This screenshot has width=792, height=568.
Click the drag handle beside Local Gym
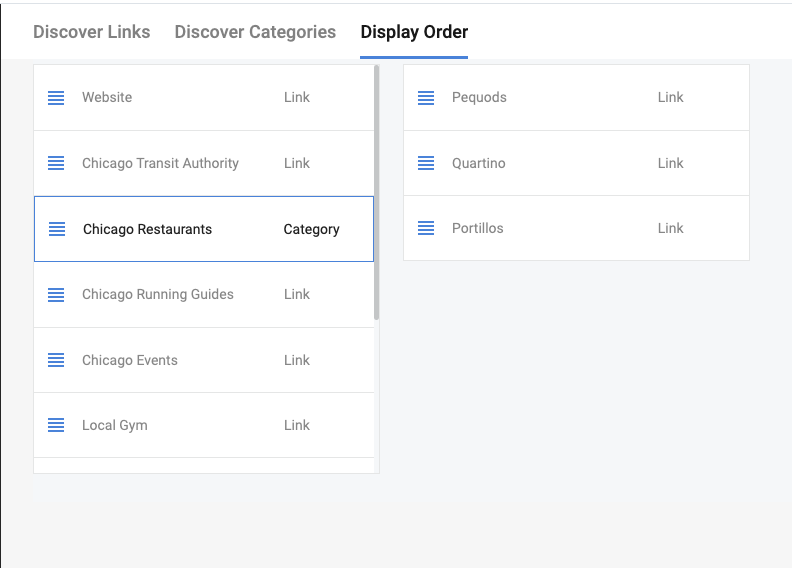pyautogui.click(x=56, y=425)
